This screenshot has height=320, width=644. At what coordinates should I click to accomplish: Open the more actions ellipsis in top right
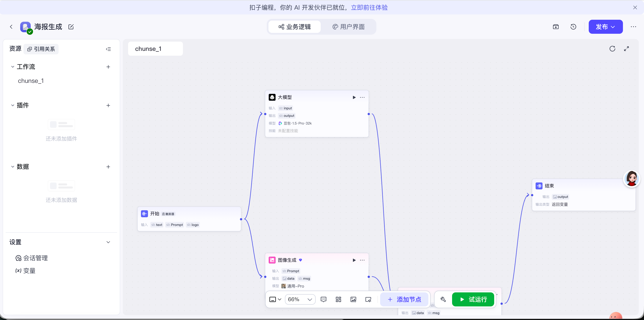click(633, 27)
